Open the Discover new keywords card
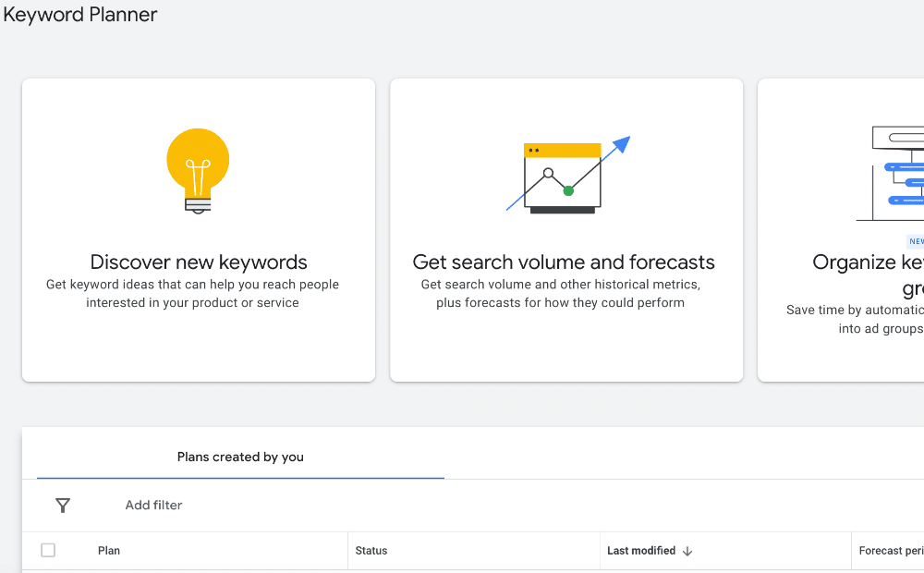 point(197,229)
